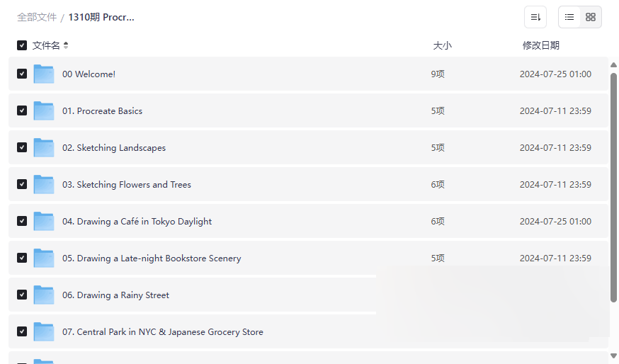619x364 pixels.
Task: Click the 01. Procreate Basics folder icon
Action: 44,110
